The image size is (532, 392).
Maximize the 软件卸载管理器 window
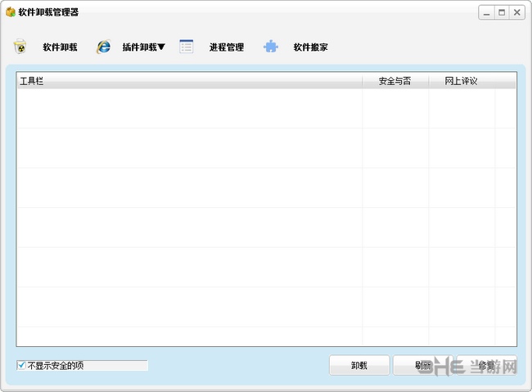502,12
